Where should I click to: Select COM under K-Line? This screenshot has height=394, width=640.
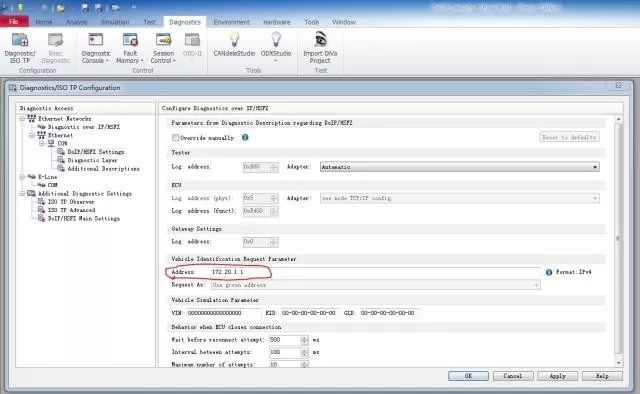point(53,185)
